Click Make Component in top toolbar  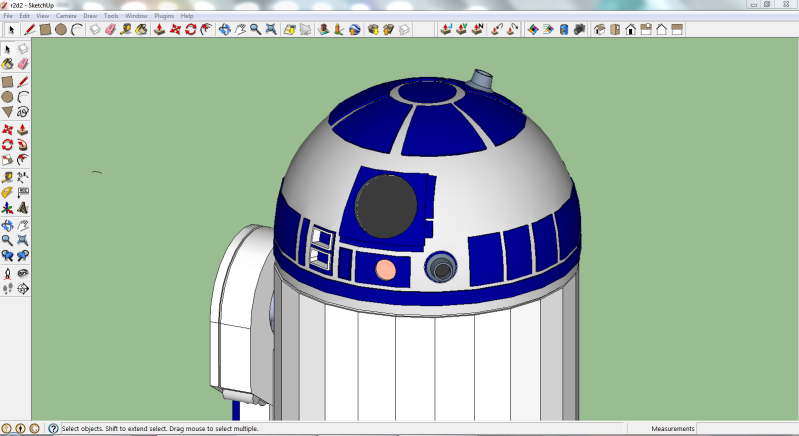[x=95, y=30]
